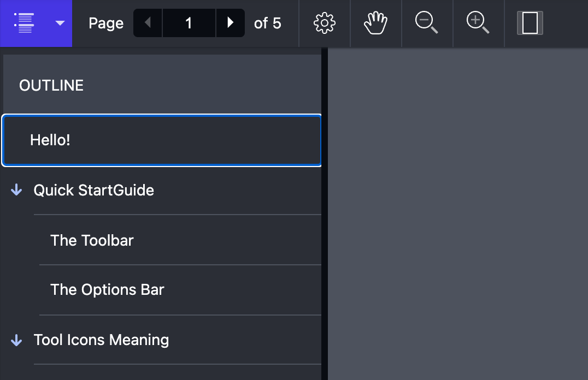Image resolution: width=588 pixels, height=380 pixels.
Task: Toggle the outline sidebar panel icon
Action: [x=24, y=23]
